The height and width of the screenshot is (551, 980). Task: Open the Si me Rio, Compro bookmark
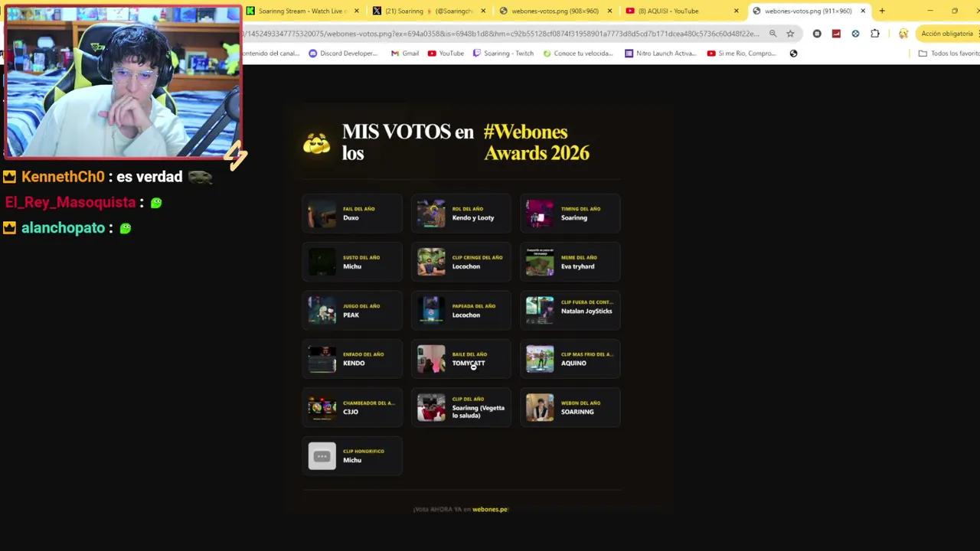(742, 54)
